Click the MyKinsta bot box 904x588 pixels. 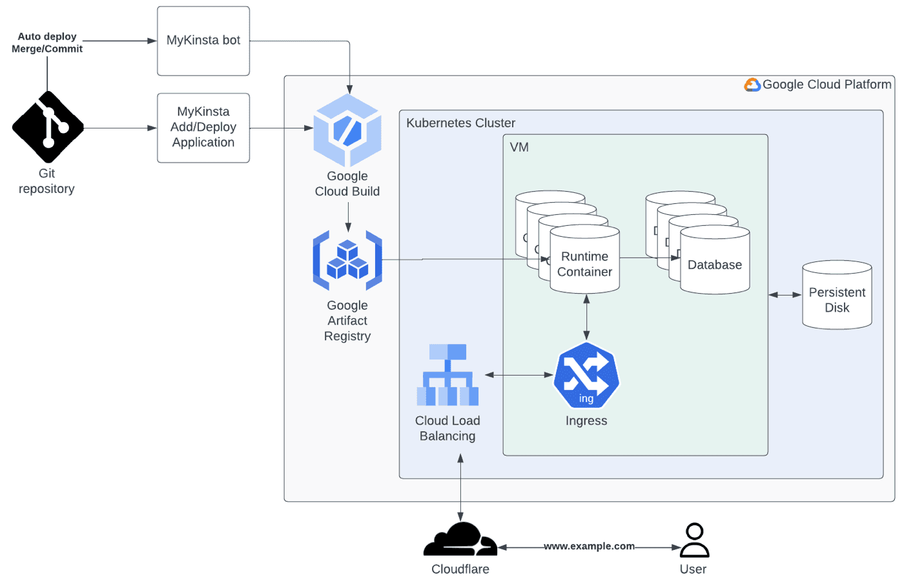203,41
